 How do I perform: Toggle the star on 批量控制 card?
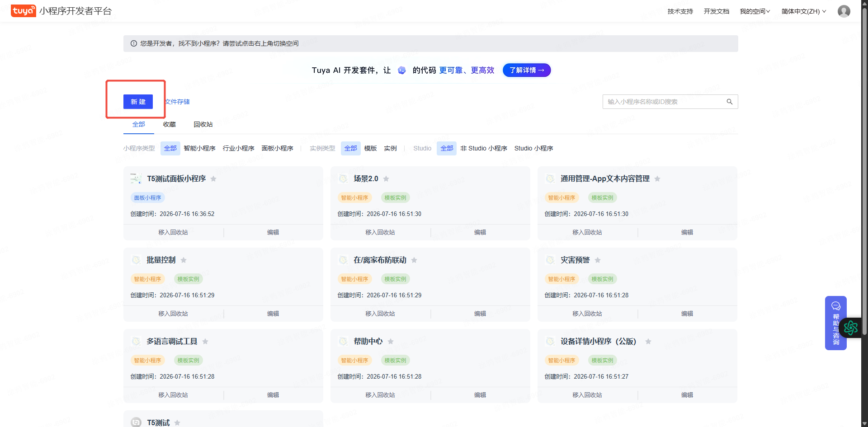pyautogui.click(x=184, y=260)
